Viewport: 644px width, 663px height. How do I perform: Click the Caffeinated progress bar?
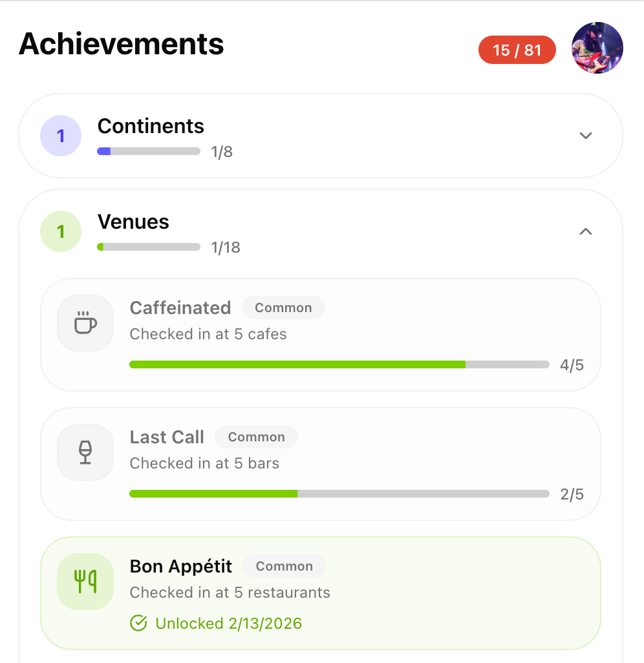click(339, 364)
